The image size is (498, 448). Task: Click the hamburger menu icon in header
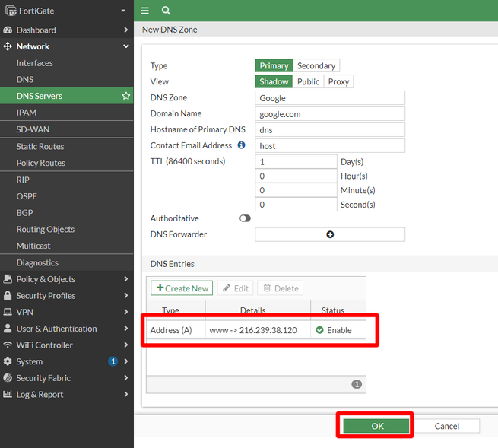click(x=145, y=11)
